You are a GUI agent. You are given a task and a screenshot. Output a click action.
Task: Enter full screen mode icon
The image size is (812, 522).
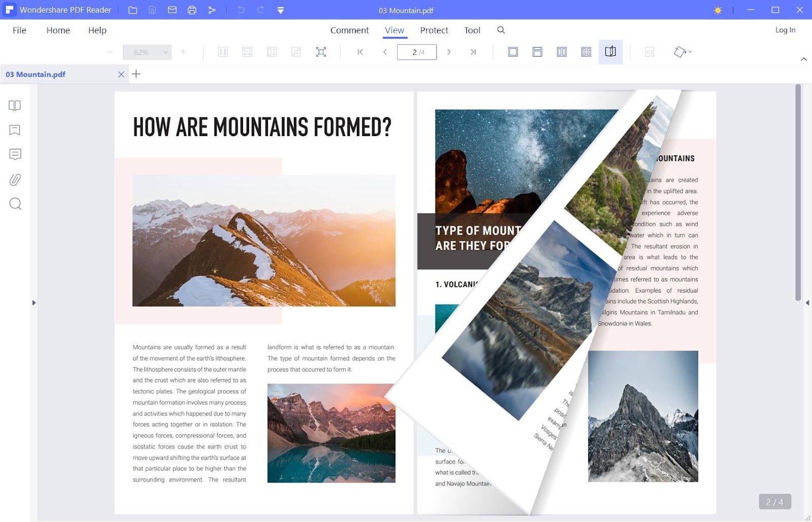321,52
